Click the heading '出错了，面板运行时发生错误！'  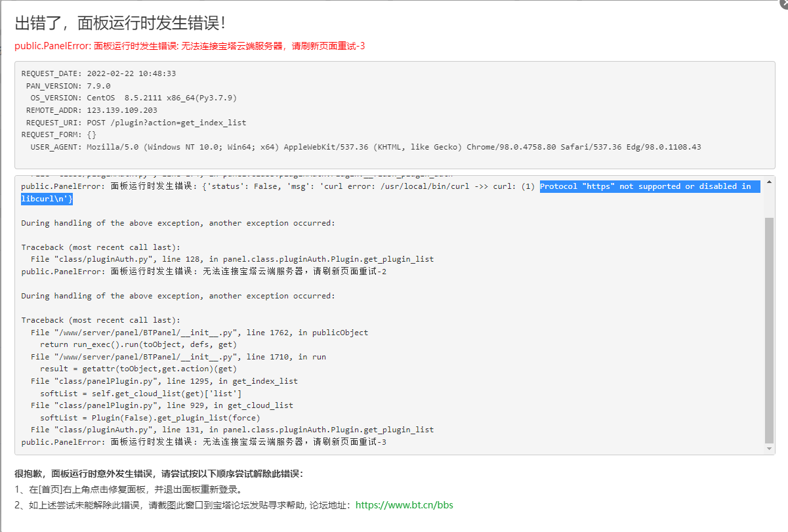click(121, 23)
